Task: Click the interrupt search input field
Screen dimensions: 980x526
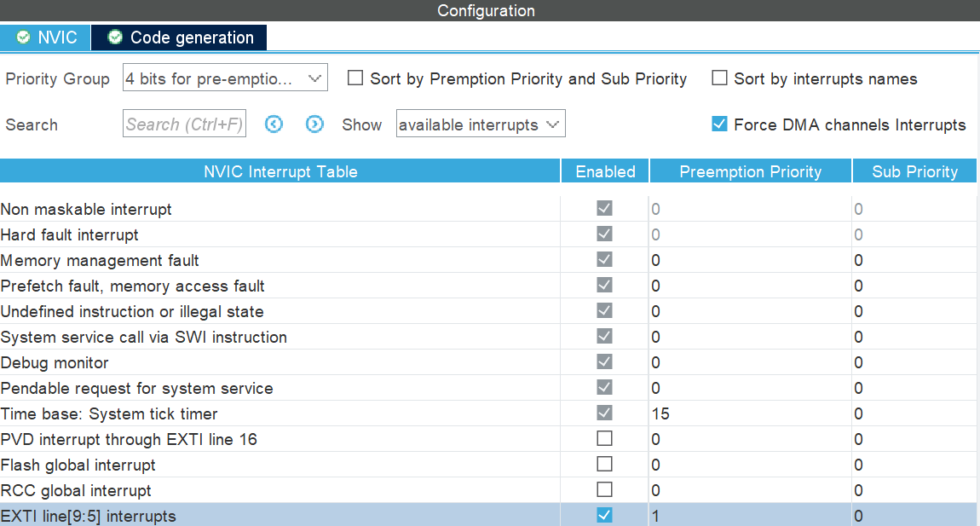Action: pyautogui.click(x=184, y=124)
